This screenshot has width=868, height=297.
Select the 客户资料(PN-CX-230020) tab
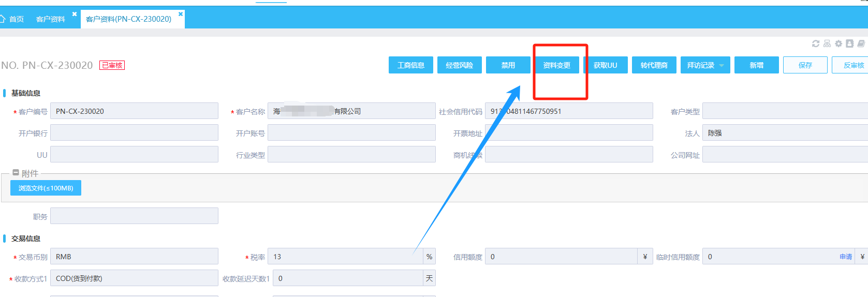click(x=128, y=19)
